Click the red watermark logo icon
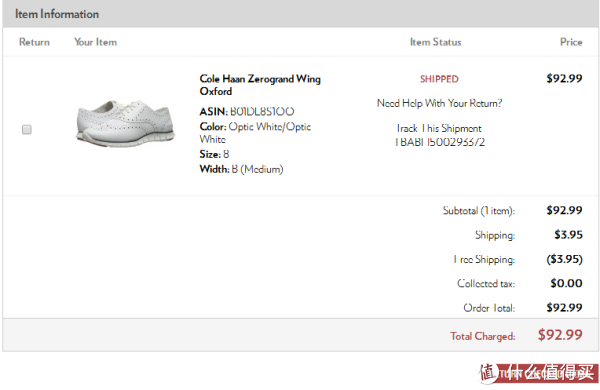This screenshot has width=600, height=390. 489,373
